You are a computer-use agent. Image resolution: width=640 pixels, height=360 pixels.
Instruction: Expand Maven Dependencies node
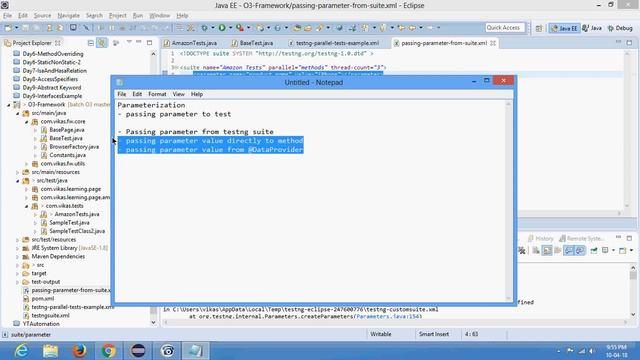click(18, 257)
